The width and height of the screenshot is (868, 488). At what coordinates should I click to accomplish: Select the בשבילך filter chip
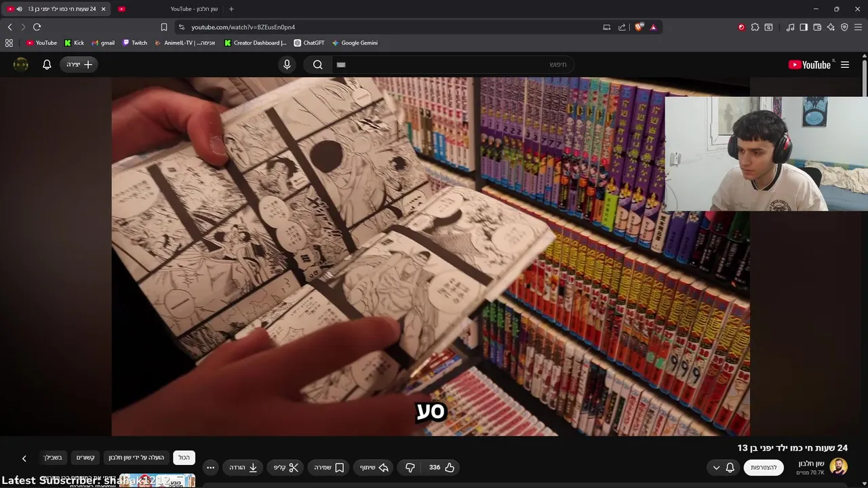coord(53,457)
